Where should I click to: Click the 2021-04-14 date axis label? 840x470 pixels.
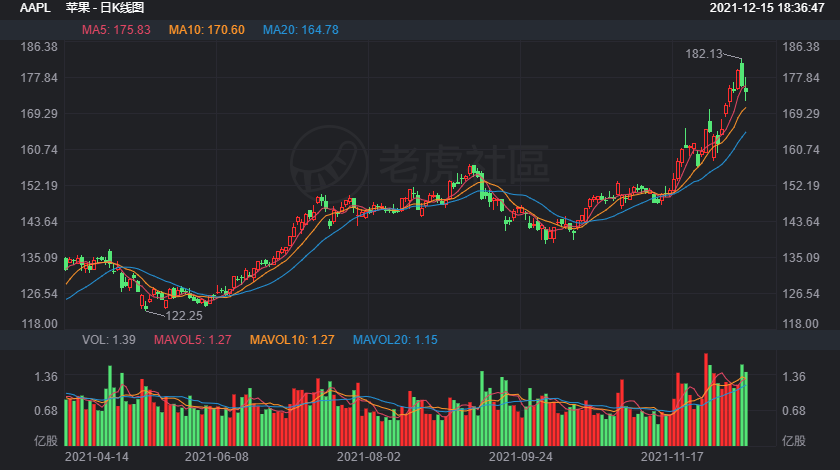pos(96,457)
